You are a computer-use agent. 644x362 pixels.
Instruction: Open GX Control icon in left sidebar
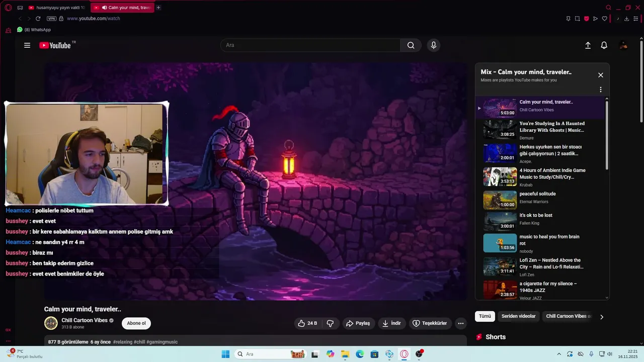click(8, 330)
